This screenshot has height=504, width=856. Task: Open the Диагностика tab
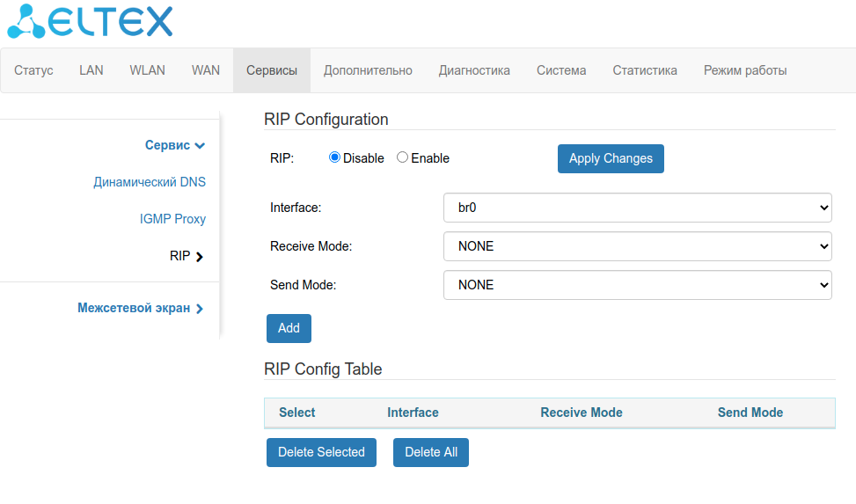(474, 70)
